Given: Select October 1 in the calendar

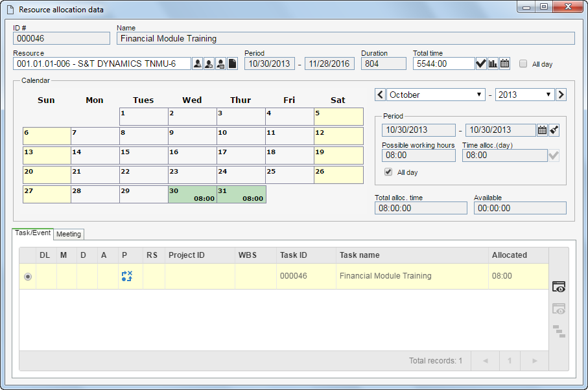Looking at the screenshot, I should click(x=144, y=117).
